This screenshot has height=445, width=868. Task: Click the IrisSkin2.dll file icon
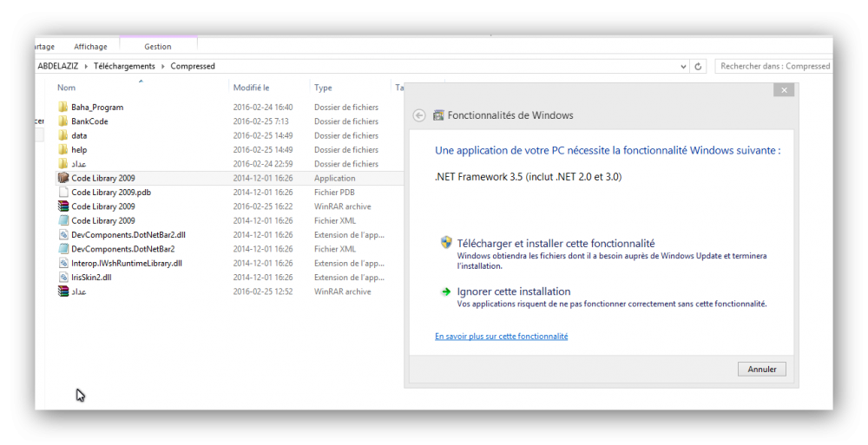pyautogui.click(x=63, y=277)
